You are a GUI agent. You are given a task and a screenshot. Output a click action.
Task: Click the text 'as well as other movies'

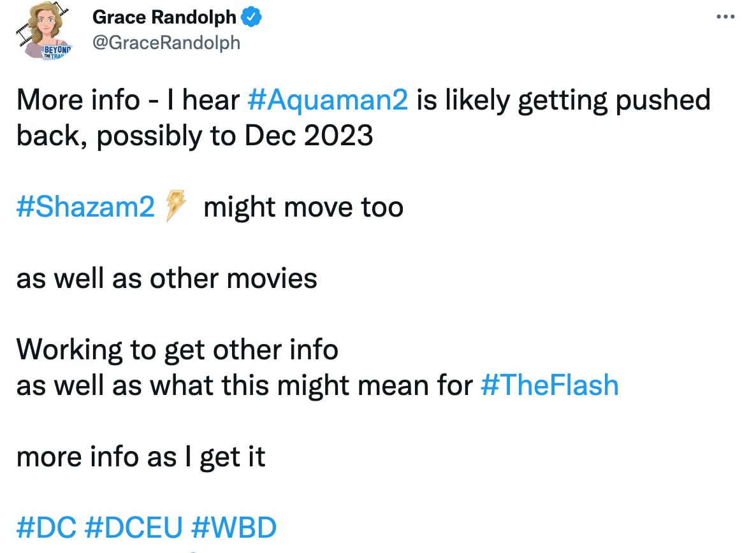tap(166, 278)
